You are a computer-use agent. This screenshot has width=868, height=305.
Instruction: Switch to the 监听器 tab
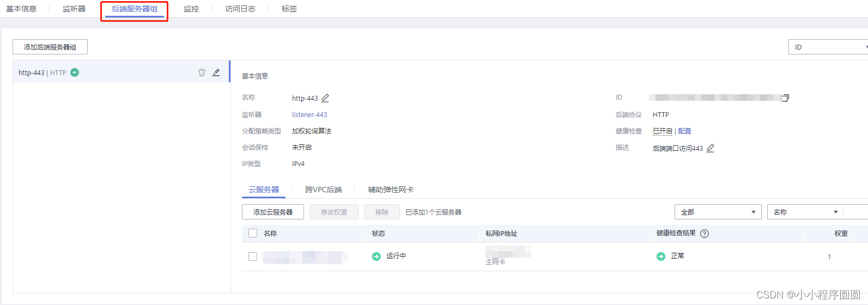(74, 9)
